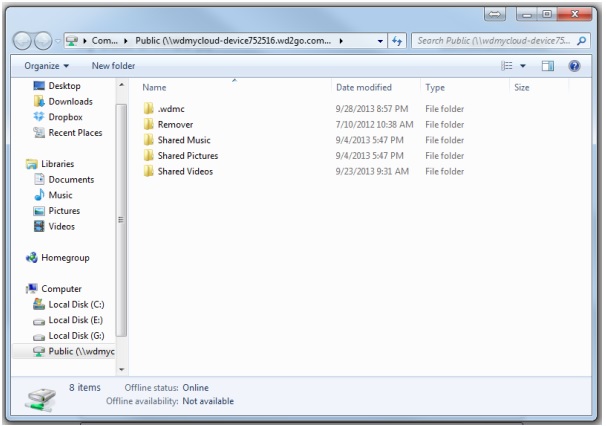Toggle the preview pane
Image resolution: width=606 pixels, height=426 pixels.
(x=548, y=66)
